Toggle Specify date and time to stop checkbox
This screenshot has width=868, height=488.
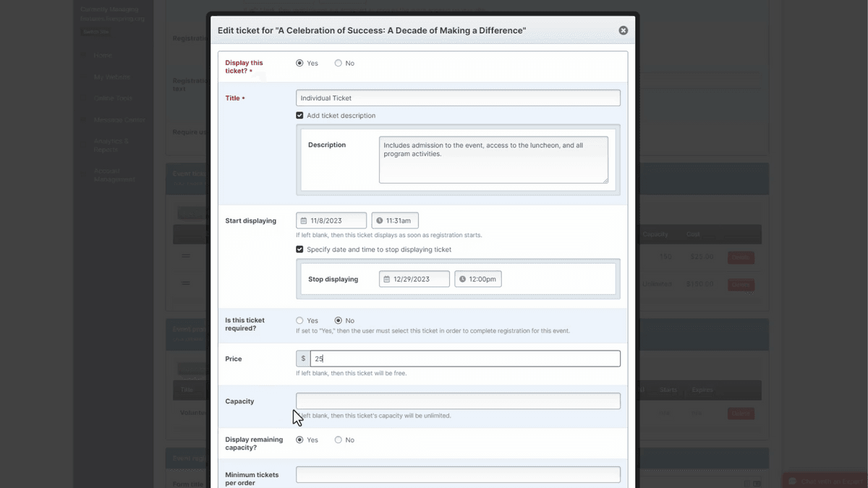click(x=299, y=249)
